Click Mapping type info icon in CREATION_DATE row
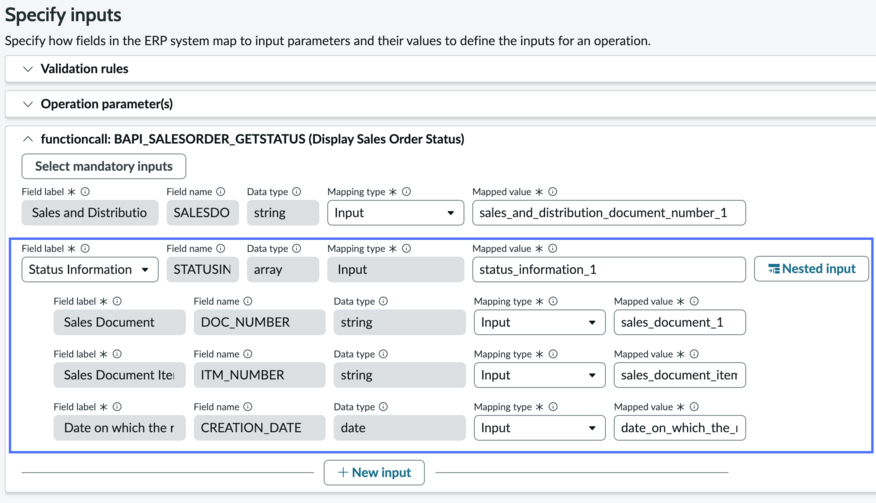The width and height of the screenshot is (876, 503). pyautogui.click(x=553, y=407)
